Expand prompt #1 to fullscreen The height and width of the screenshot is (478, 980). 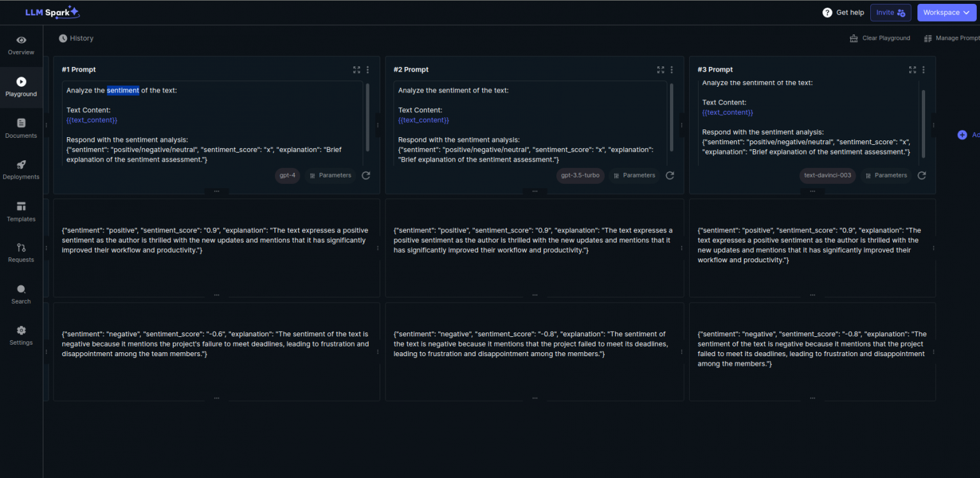point(357,70)
